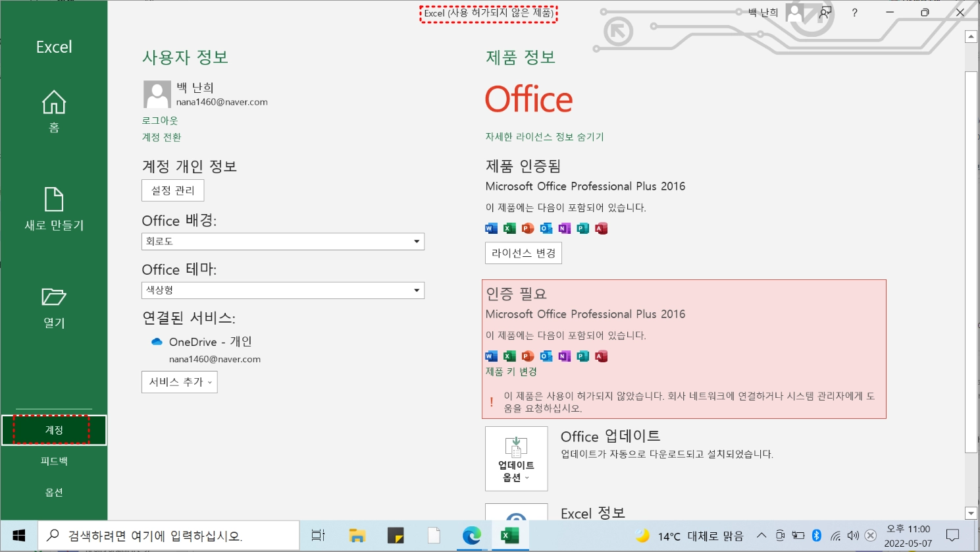The height and width of the screenshot is (552, 980).
Task: Click the PowerPoint icon in the 인증 필요 box
Action: [x=528, y=356]
